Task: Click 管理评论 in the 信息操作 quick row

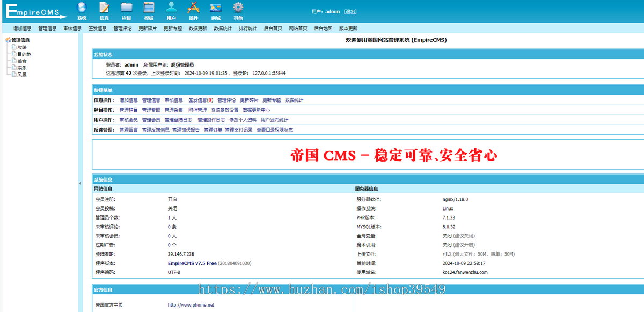Action: coord(226,100)
